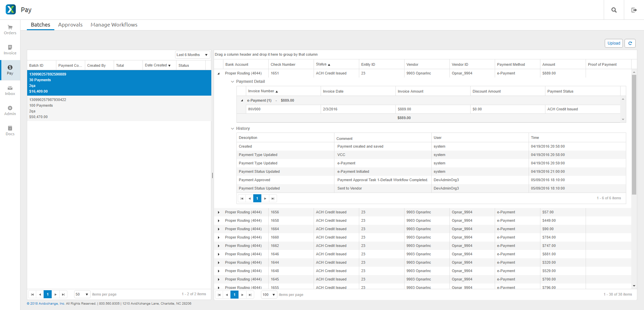This screenshot has width=644, height=310.
Task: Click the search icon in the top bar
Action: click(613, 10)
